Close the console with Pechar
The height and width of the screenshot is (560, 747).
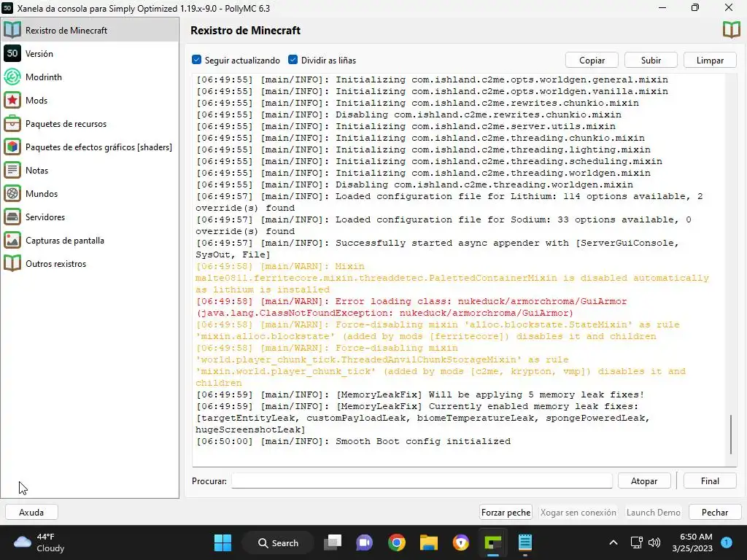click(715, 513)
